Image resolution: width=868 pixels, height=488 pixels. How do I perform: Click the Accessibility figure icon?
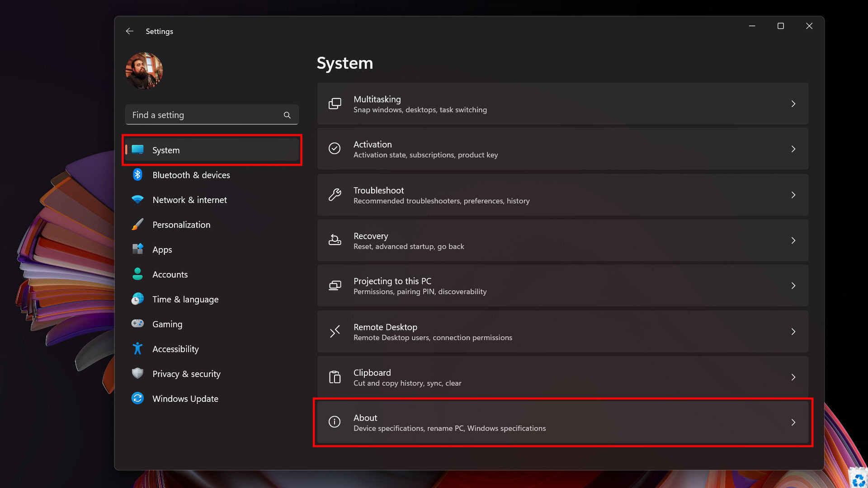tap(137, 349)
